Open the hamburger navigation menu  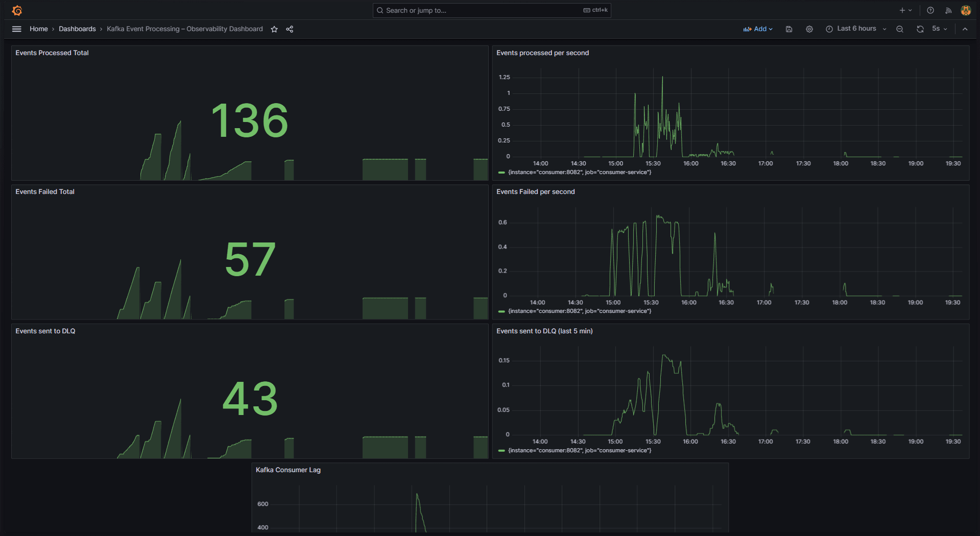(17, 29)
